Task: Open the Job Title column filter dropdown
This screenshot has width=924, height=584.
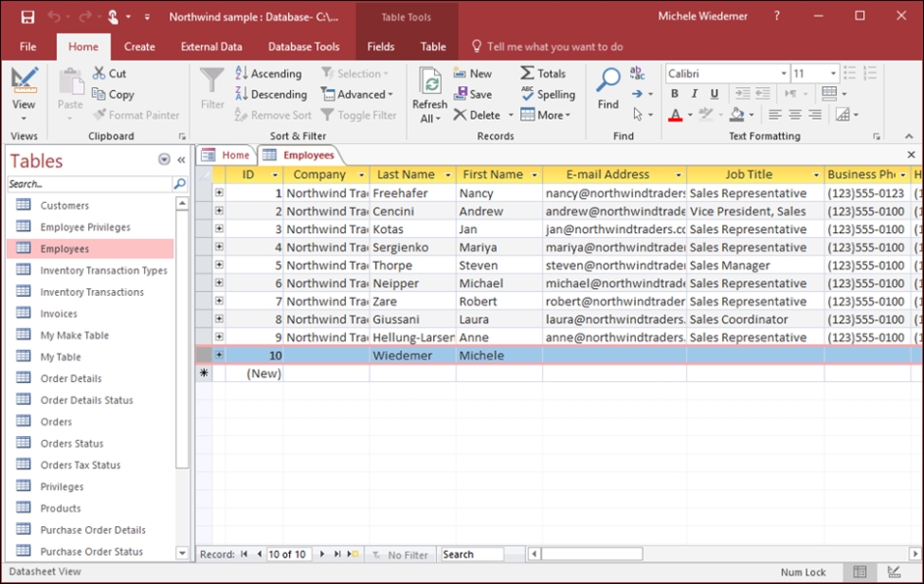Action: pyautogui.click(x=816, y=175)
